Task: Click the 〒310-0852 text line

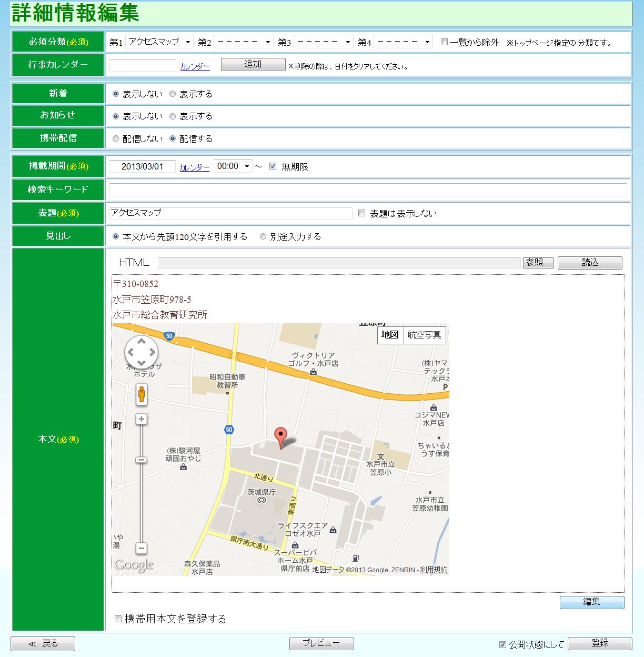Action: [136, 284]
